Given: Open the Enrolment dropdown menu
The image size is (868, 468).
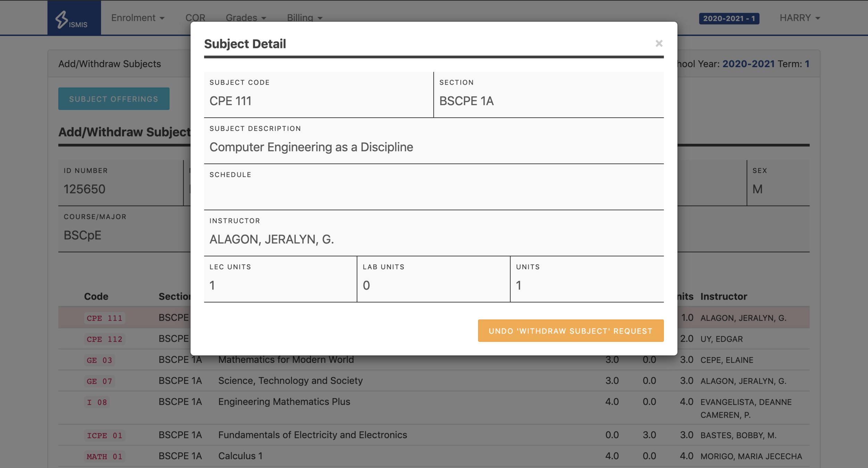Looking at the screenshot, I should pos(137,18).
